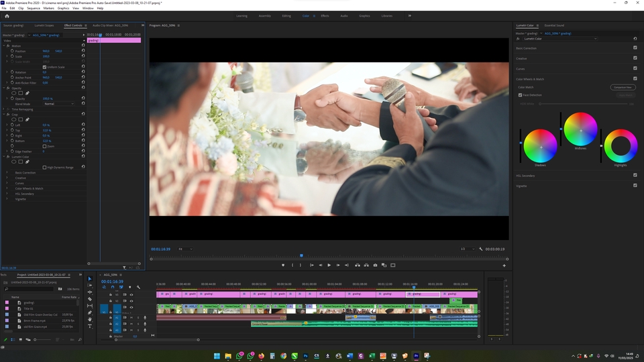
Task: Click the Mark Out bracket icon
Action: (x=301, y=265)
